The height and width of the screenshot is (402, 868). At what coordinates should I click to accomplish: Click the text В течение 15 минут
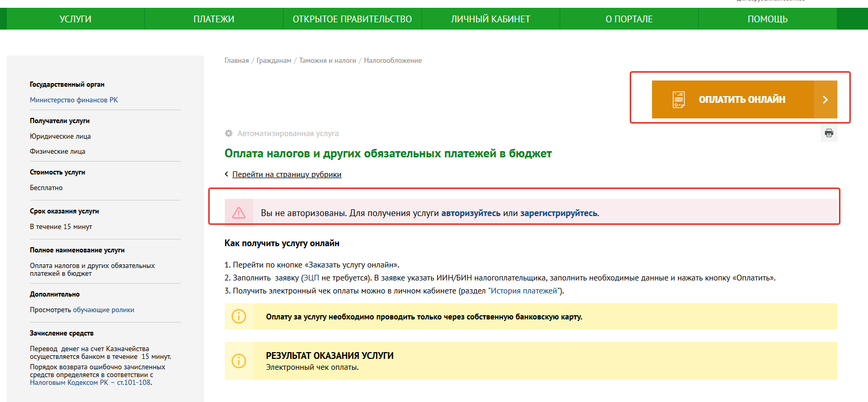[x=61, y=227]
